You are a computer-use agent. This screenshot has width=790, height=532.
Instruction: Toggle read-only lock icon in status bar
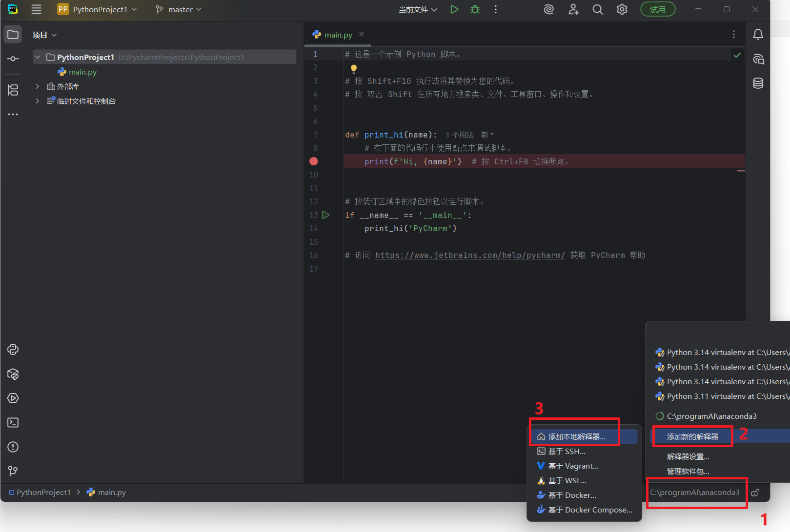[x=755, y=493]
